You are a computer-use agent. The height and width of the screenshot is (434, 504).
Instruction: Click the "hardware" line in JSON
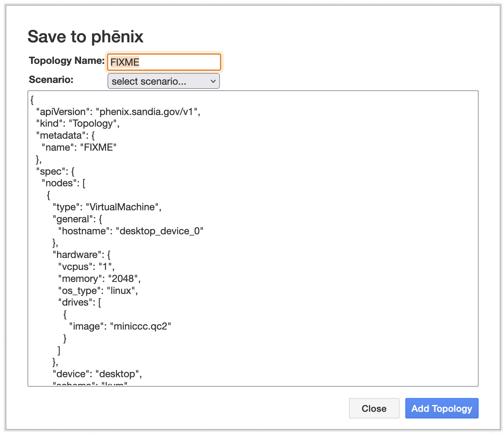click(81, 255)
